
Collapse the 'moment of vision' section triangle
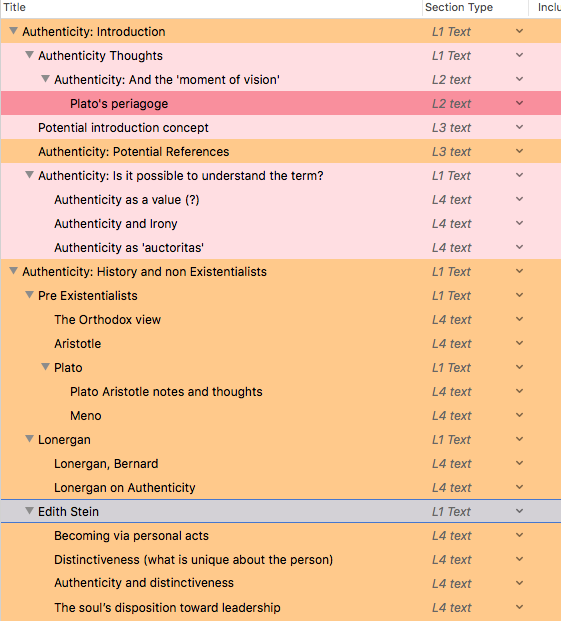point(46,79)
